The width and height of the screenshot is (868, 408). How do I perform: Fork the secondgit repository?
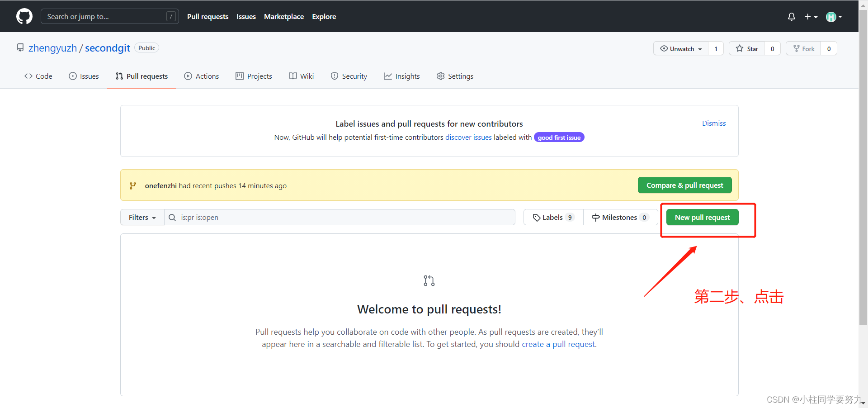(x=804, y=49)
